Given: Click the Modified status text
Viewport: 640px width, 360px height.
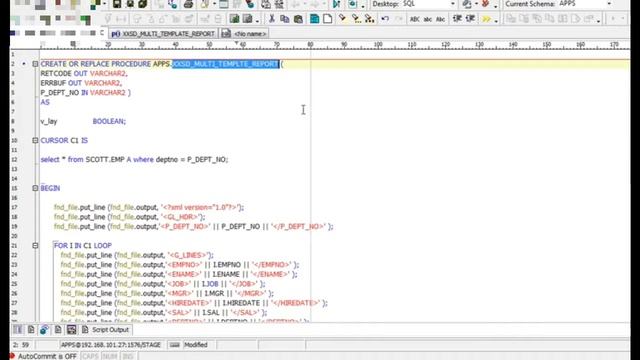Looking at the screenshot, I should tap(196, 345).
